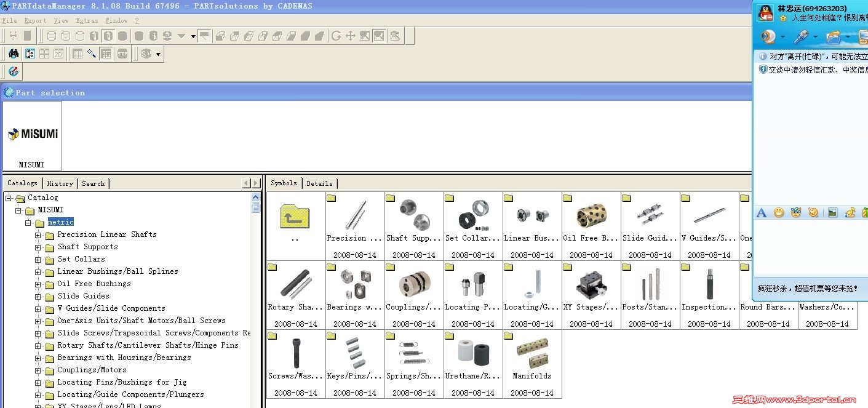This screenshot has height=408, width=868.
Task: Open the dropdown arrow beside the S1 icon
Action: (159, 54)
